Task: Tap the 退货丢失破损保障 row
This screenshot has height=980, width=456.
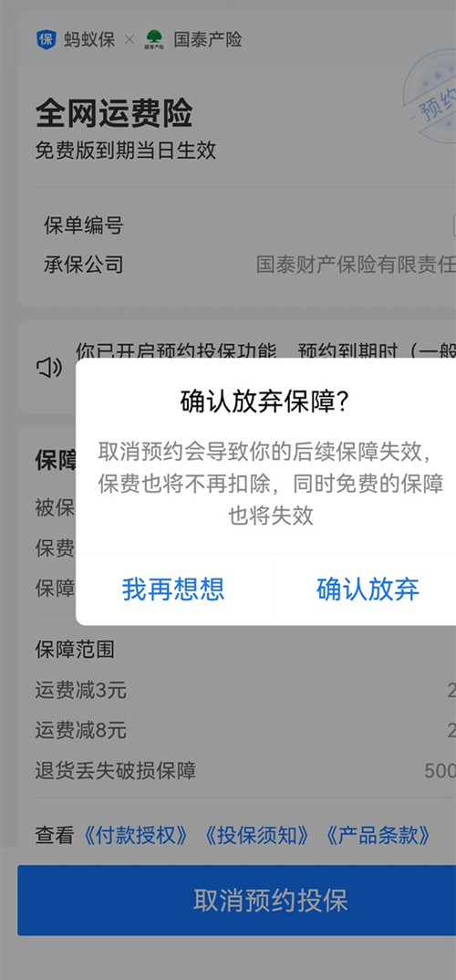Action: pyautogui.click(x=245, y=770)
